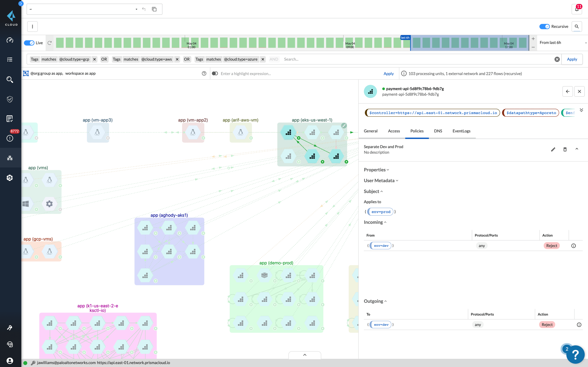This screenshot has height=367, width=588.
Task: Switch to the Access tab
Action: [394, 131]
